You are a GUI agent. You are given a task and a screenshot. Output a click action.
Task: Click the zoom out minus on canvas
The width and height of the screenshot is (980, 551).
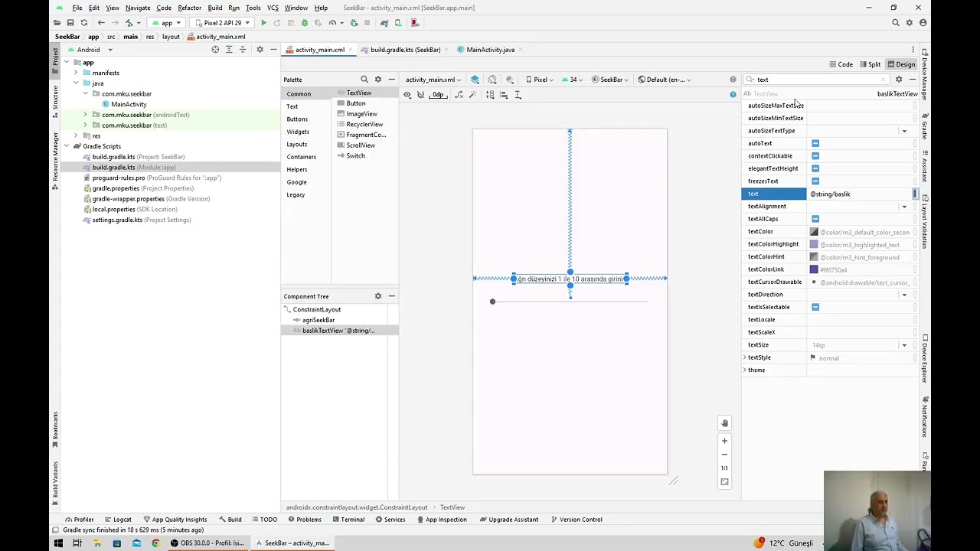[724, 455]
